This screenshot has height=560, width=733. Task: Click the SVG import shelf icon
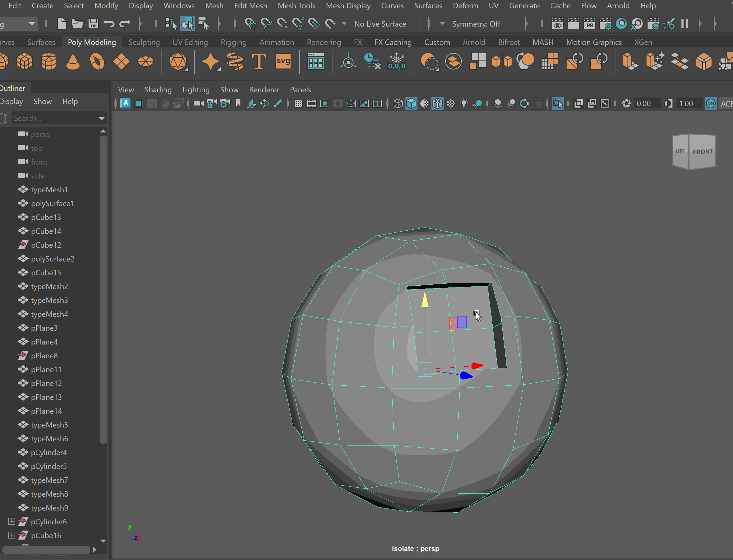(x=283, y=62)
